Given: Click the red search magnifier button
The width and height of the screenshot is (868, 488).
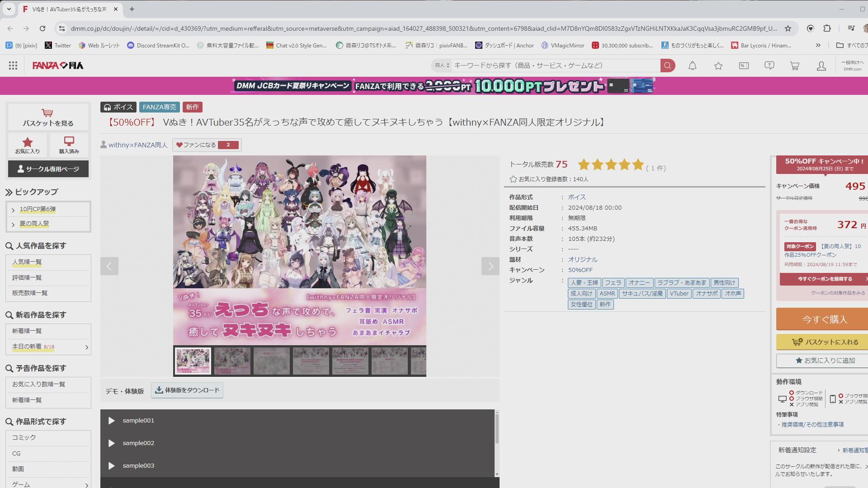Looking at the screenshot, I should pos(667,66).
